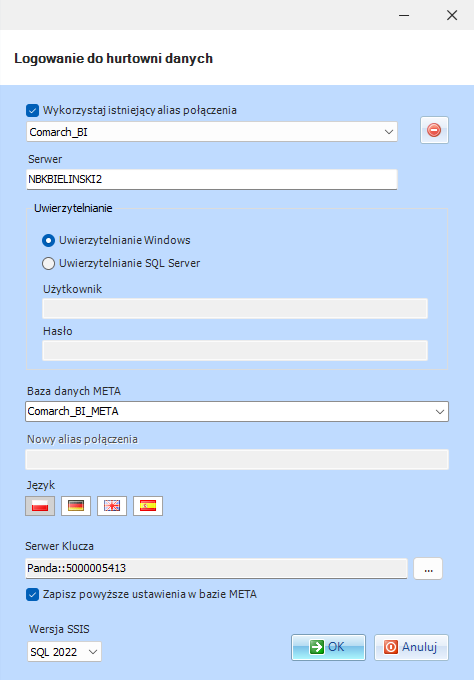Open the Comarch_BI alias dropdown
The width and height of the screenshot is (474, 680).
point(212,132)
